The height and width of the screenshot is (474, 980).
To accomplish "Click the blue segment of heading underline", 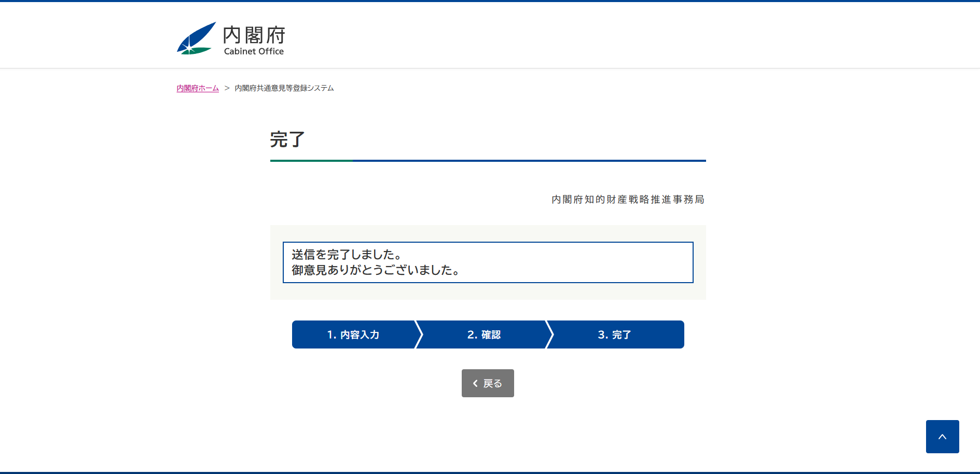I will 529,161.
